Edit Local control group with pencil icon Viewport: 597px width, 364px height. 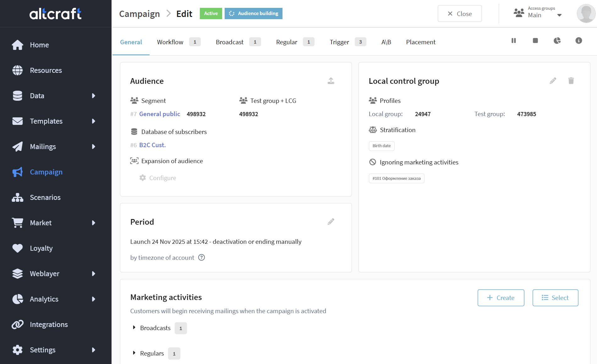coord(553,81)
